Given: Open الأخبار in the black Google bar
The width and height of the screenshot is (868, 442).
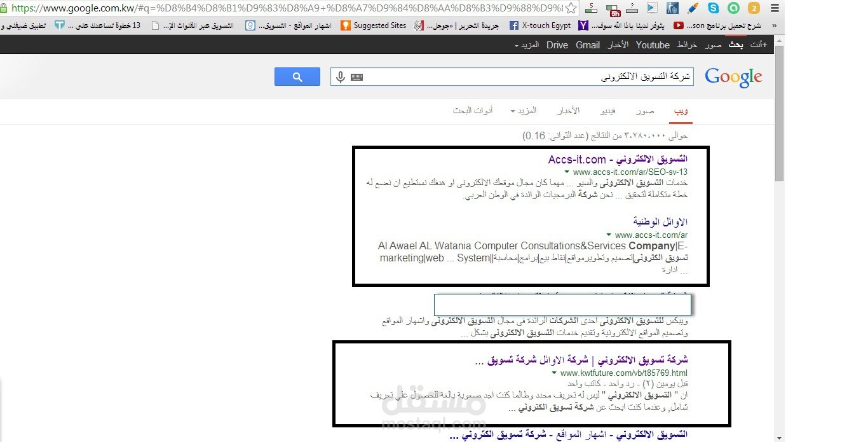Looking at the screenshot, I should tap(618, 45).
